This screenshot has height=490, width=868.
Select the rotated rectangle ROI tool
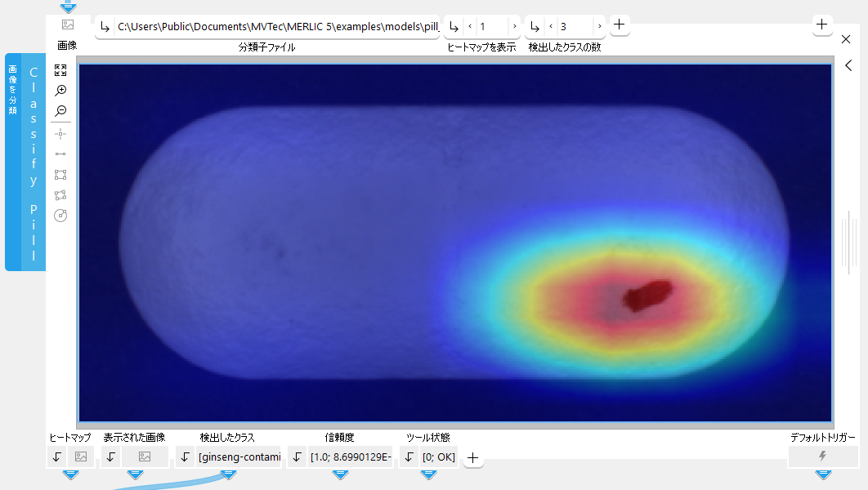coord(60,195)
